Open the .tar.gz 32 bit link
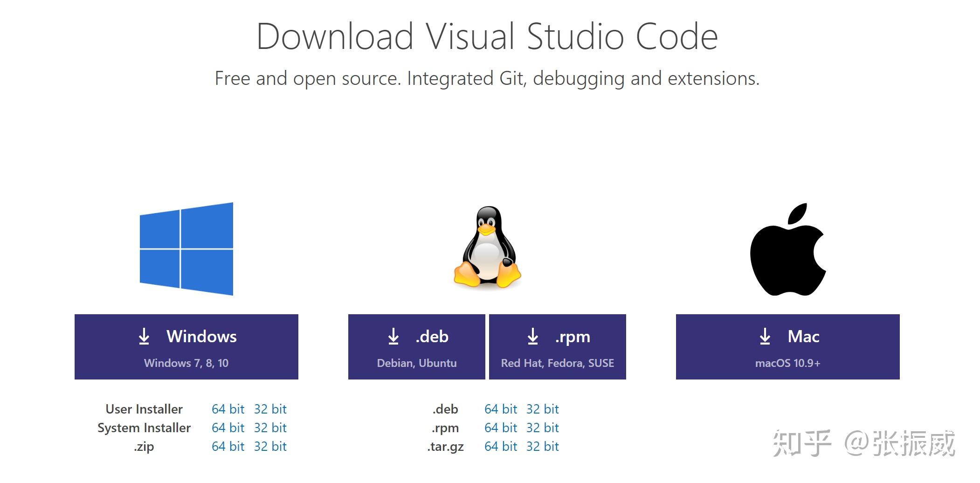Screen dimensions: 980x483 tap(543, 447)
